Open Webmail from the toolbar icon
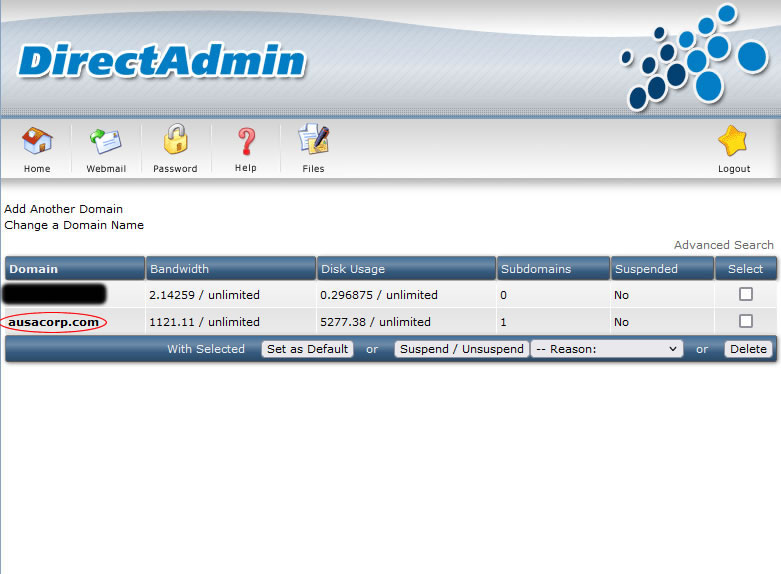 point(106,141)
